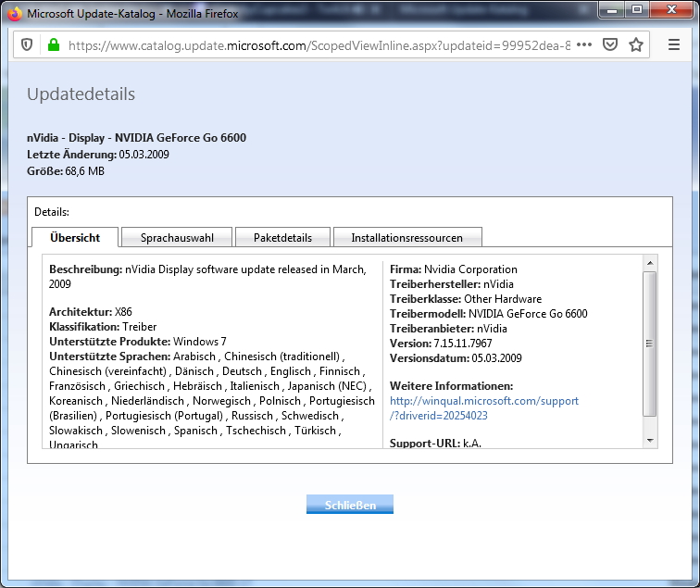The height and width of the screenshot is (588, 700).
Task: Open the green padlock site info
Action: [54, 44]
